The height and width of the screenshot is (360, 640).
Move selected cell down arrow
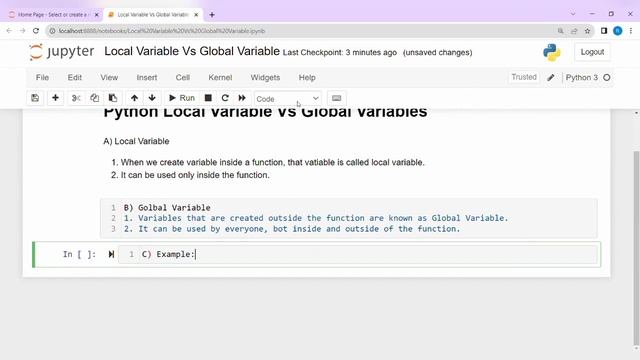click(152, 98)
